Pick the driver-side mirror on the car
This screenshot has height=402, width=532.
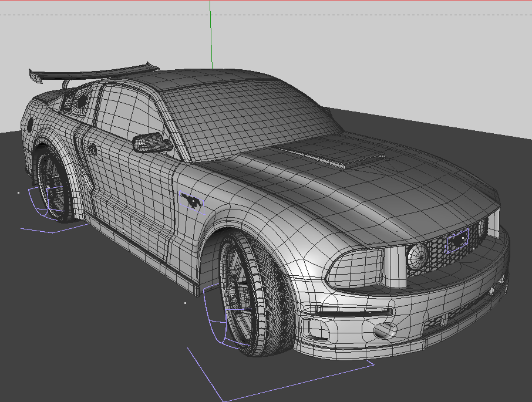coord(151,142)
